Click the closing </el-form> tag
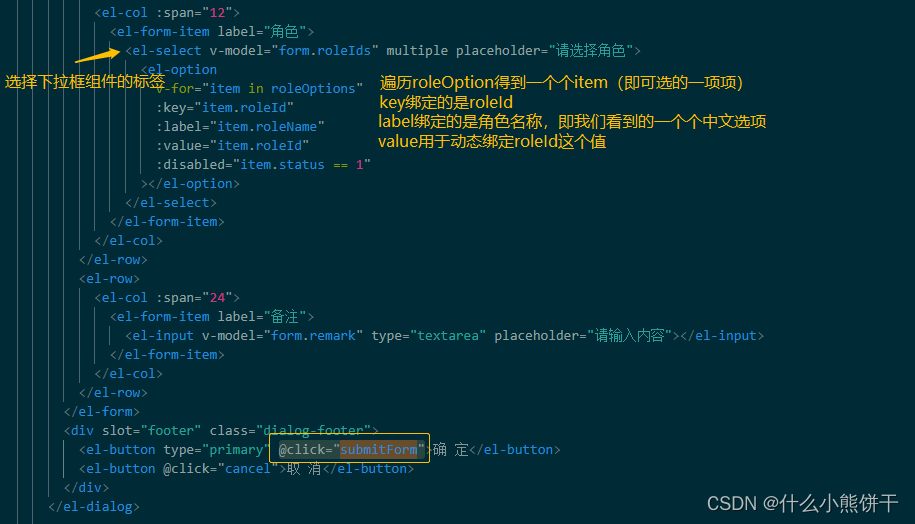This screenshot has height=524, width=915. 102,412
